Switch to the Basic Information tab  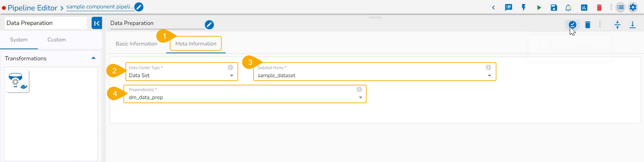point(136,44)
